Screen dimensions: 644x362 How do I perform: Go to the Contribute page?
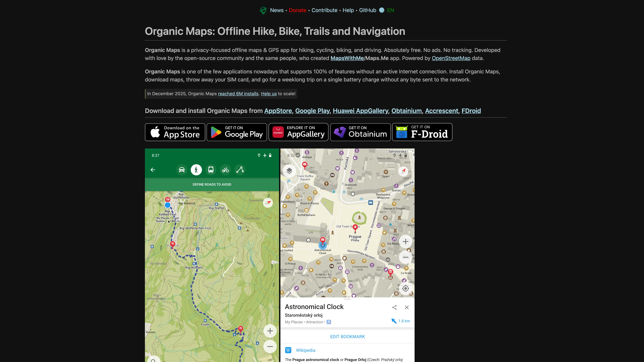click(x=324, y=10)
